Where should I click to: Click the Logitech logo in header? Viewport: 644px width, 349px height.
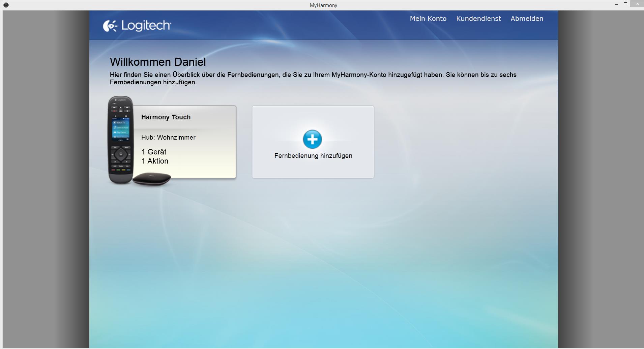pos(137,26)
